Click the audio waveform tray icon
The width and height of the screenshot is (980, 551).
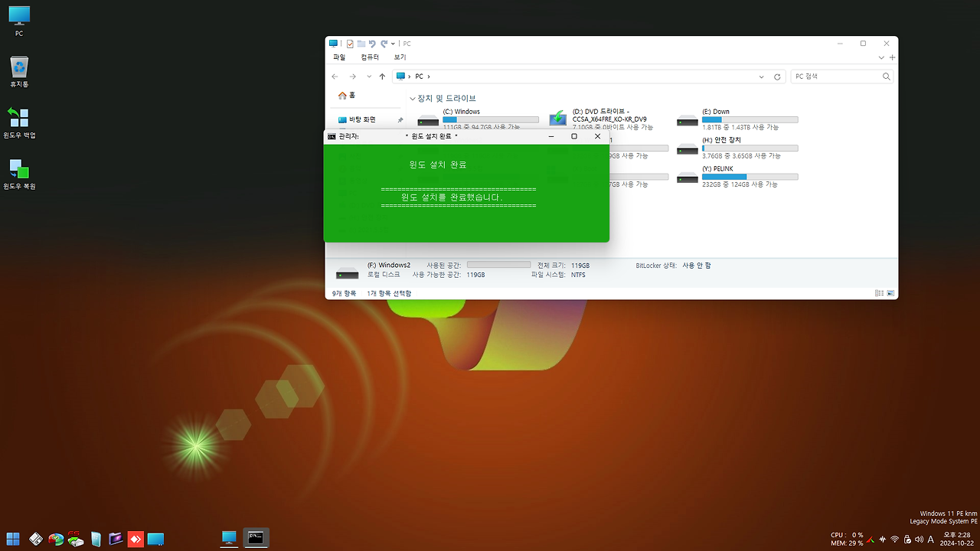883,540
